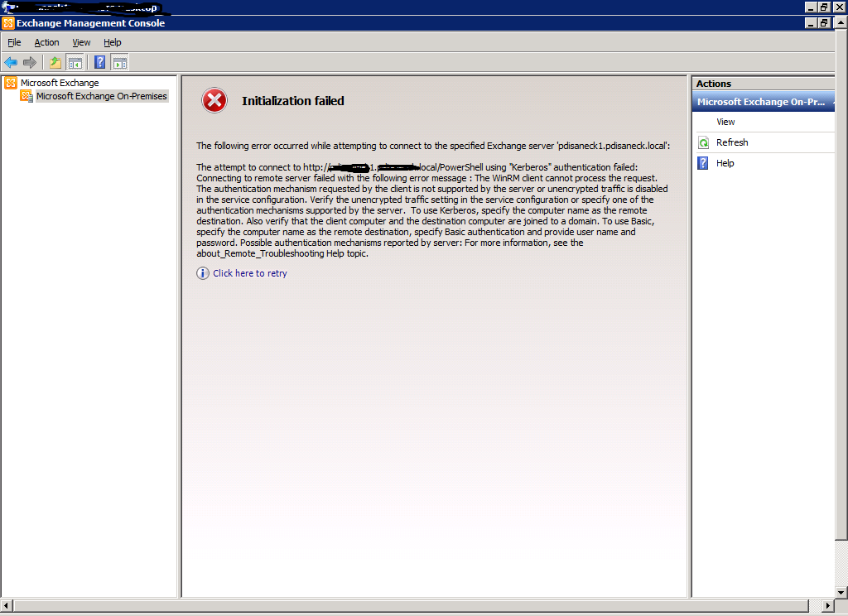Click the Microsoft Exchange root node icon

point(11,83)
